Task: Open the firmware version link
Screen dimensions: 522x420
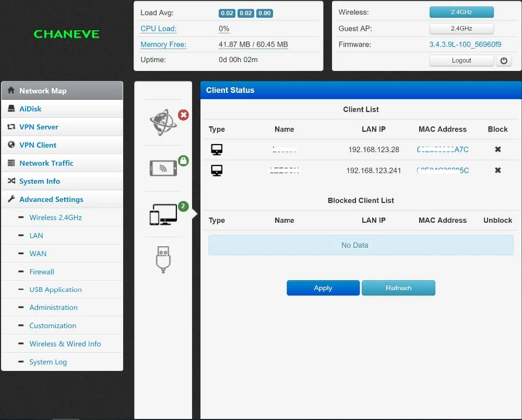Action: pyautogui.click(x=465, y=44)
